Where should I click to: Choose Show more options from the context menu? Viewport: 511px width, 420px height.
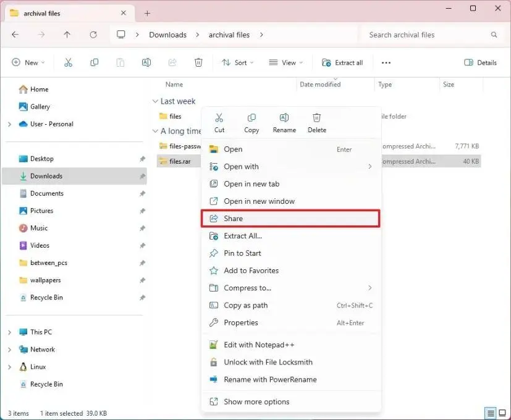tap(256, 401)
